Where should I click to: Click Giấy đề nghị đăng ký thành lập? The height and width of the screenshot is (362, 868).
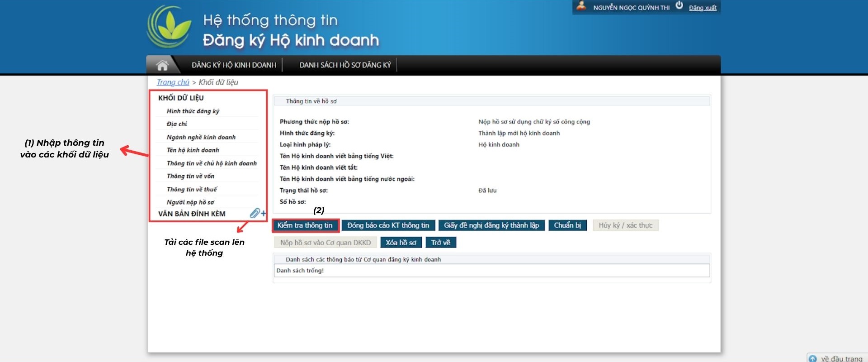pyautogui.click(x=491, y=225)
